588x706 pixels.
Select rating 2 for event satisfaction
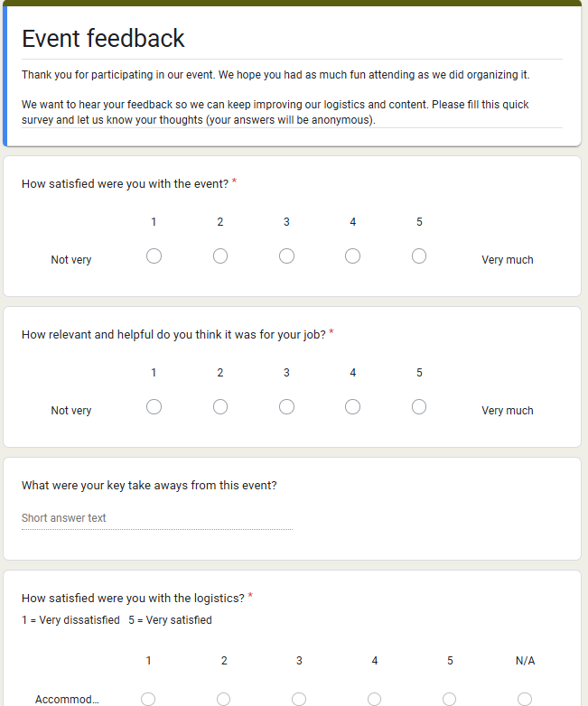[x=220, y=256]
